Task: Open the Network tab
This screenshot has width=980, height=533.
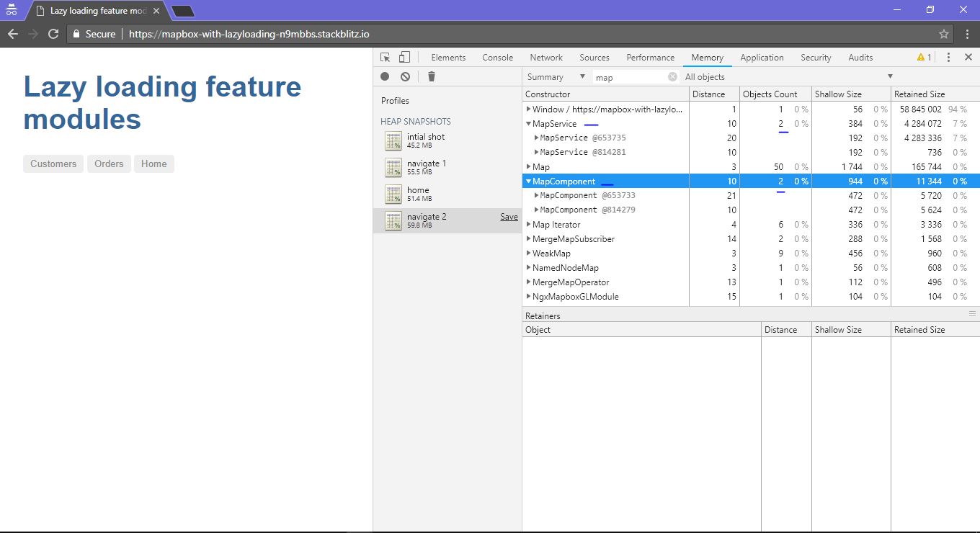Action: tap(546, 58)
